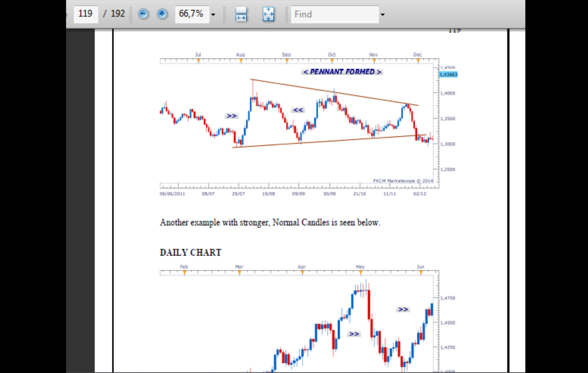Screen dimensions: 588x373
Task: Click inside the 66,7% zoom field
Action: [191, 14]
